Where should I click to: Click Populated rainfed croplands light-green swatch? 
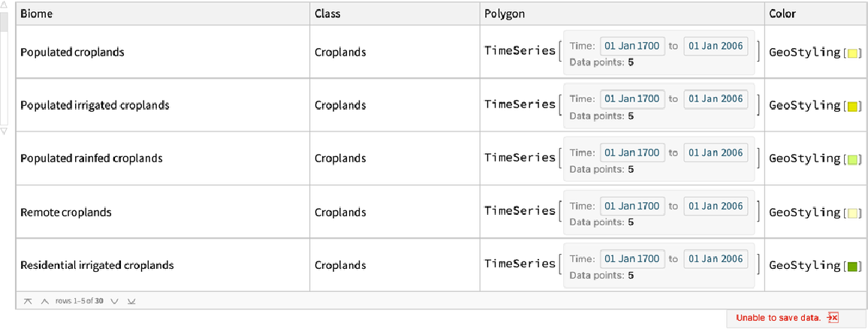(x=851, y=160)
